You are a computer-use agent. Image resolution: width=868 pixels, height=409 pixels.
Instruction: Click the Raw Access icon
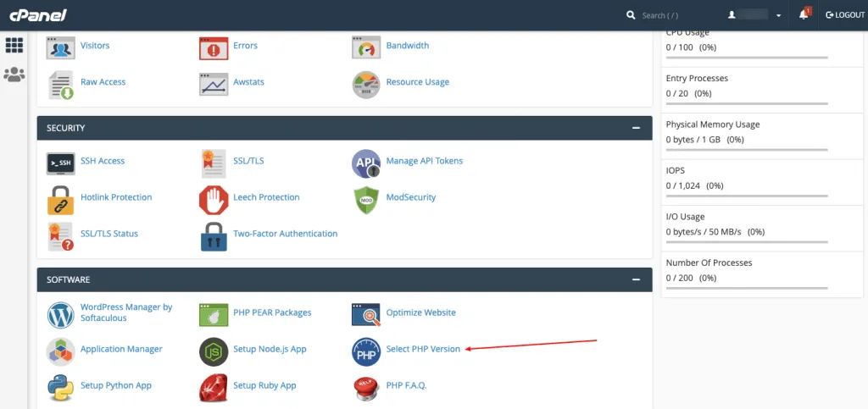61,85
